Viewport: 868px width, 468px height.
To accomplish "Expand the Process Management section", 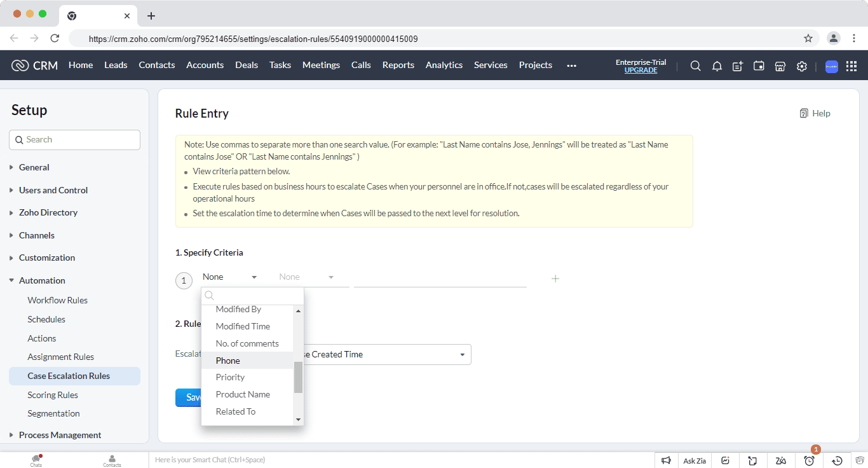I will [x=60, y=435].
